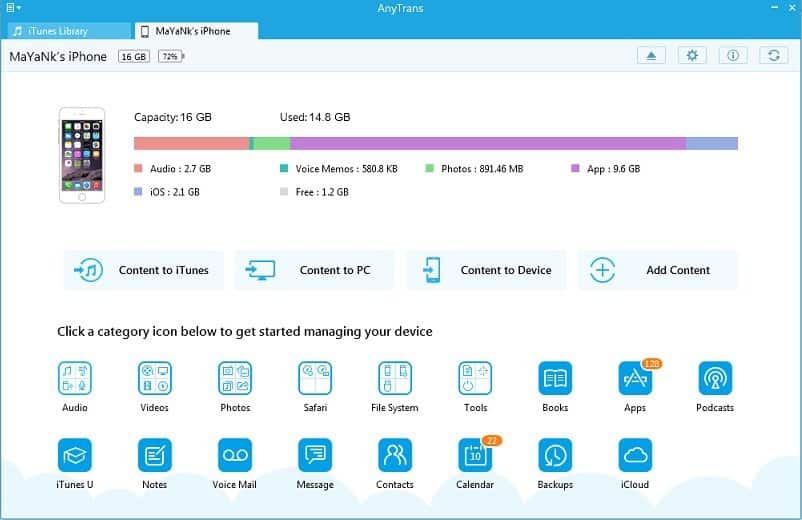
Task: Click the 'Capacity: 16 GB' text
Action: (x=173, y=117)
